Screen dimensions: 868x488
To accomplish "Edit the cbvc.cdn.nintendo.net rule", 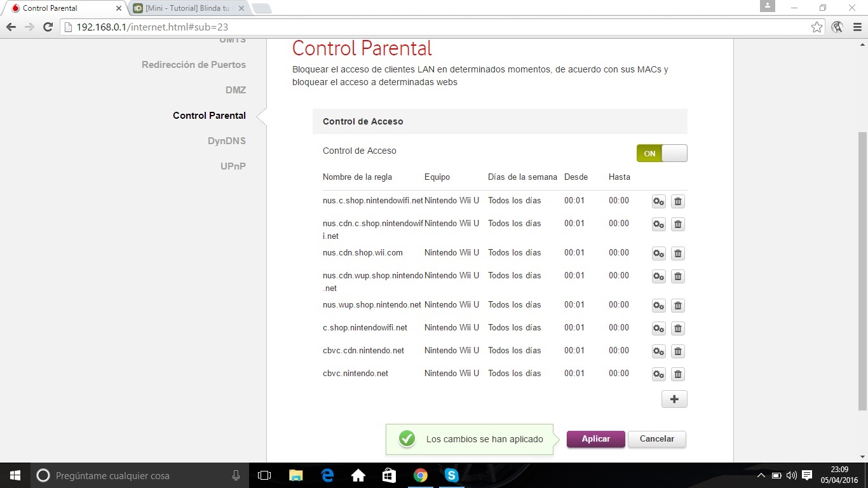I will (658, 351).
